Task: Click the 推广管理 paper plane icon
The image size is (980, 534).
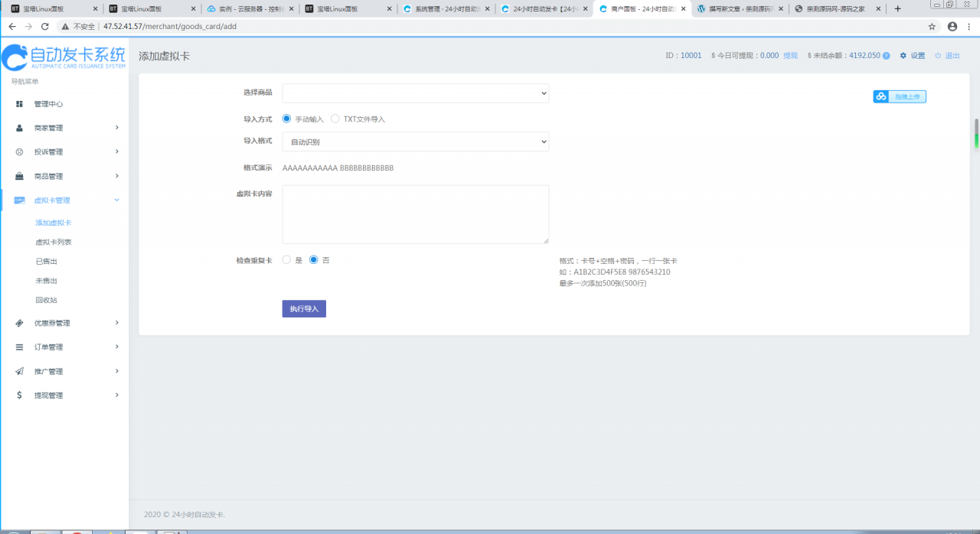Action: (19, 371)
